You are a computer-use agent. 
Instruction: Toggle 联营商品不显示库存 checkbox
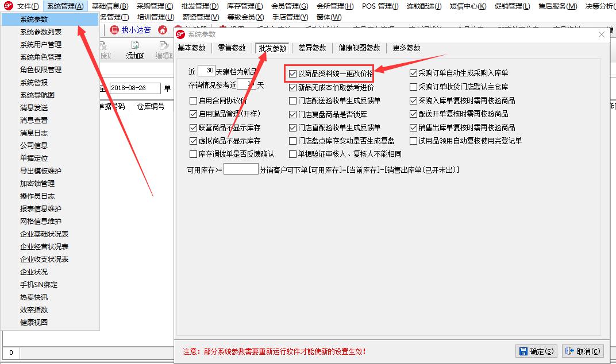(x=193, y=127)
